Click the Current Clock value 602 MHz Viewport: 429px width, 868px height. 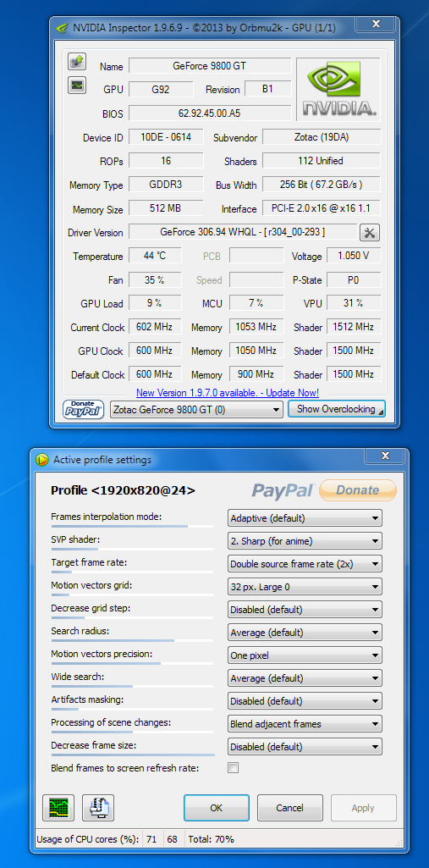point(155,327)
